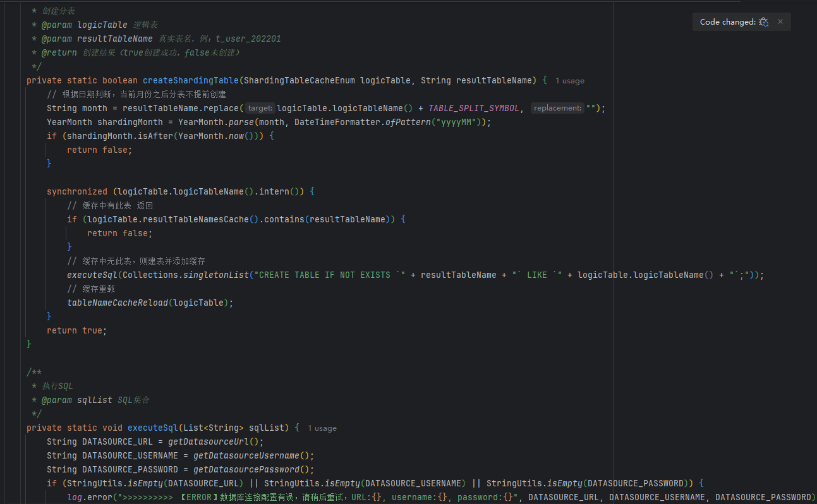
Task: Click the tableNameCacheReload method call
Action: coord(118,303)
